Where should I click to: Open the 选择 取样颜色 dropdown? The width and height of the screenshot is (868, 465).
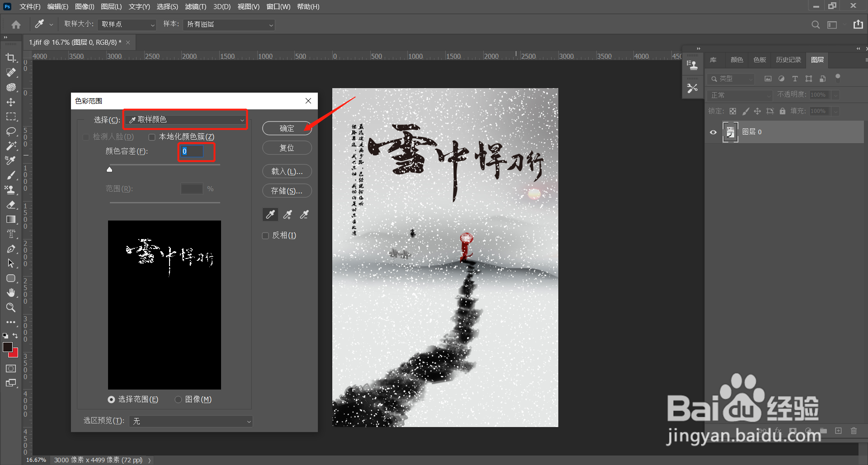pos(186,120)
